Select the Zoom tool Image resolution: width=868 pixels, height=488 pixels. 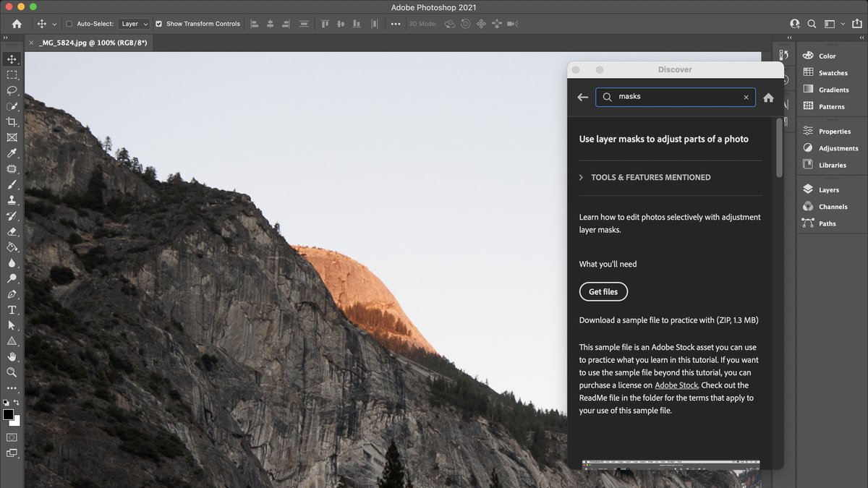click(x=12, y=372)
